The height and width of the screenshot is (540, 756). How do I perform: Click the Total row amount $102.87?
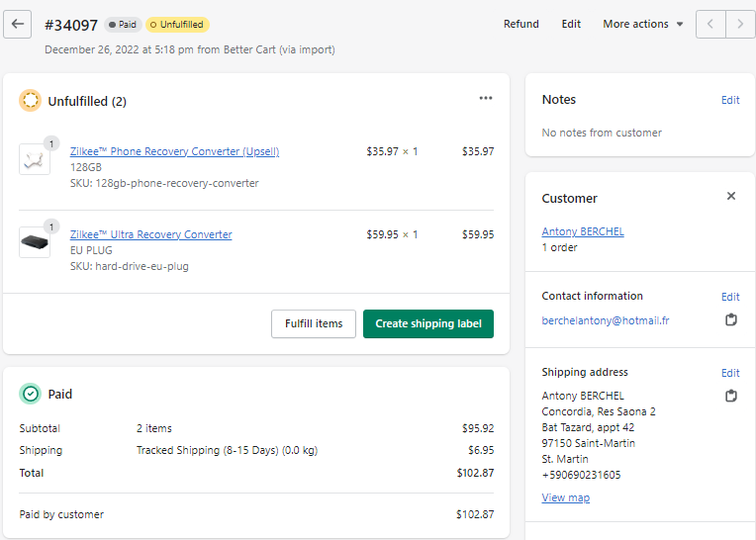[x=475, y=473]
